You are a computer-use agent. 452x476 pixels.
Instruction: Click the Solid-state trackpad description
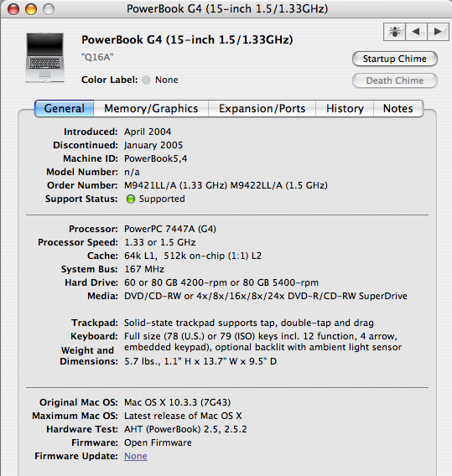point(249,323)
